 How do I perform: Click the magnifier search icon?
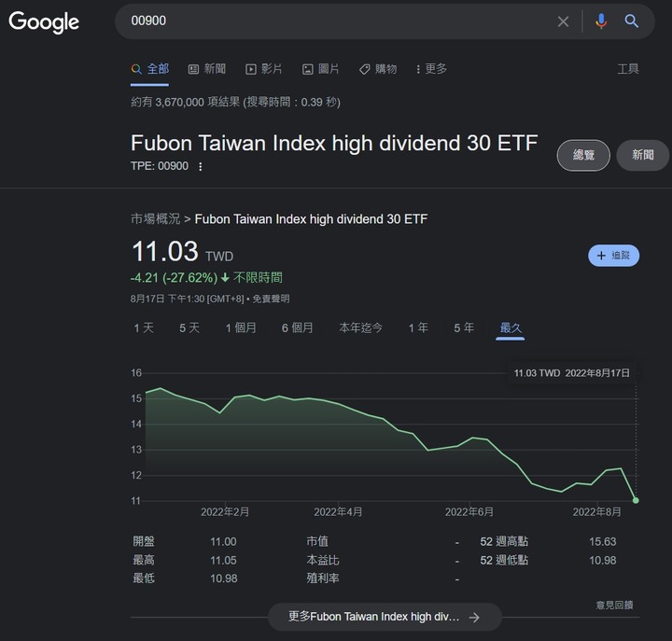pos(632,21)
